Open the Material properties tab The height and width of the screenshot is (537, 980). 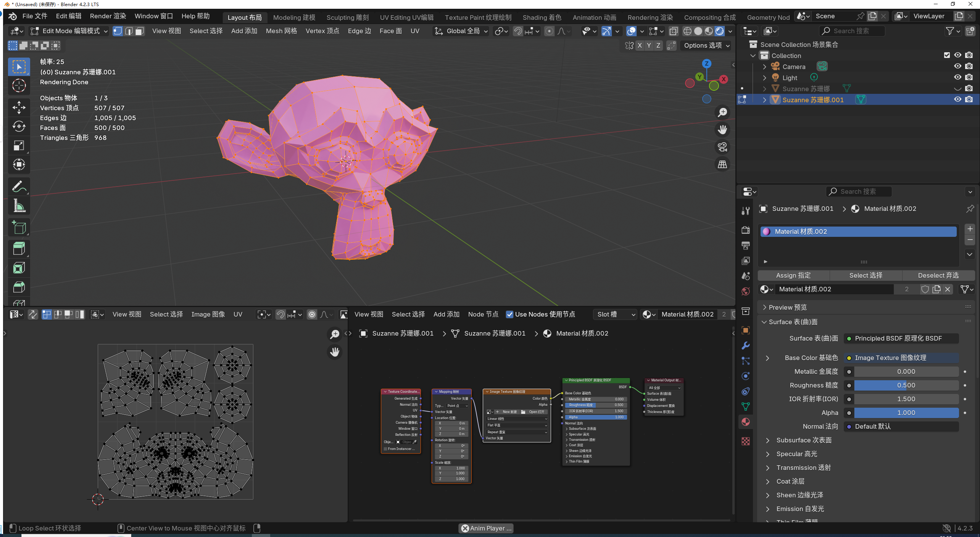pos(746,422)
